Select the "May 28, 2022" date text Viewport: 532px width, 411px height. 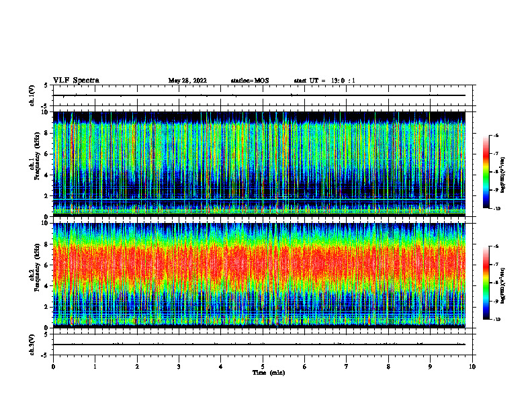coord(187,81)
